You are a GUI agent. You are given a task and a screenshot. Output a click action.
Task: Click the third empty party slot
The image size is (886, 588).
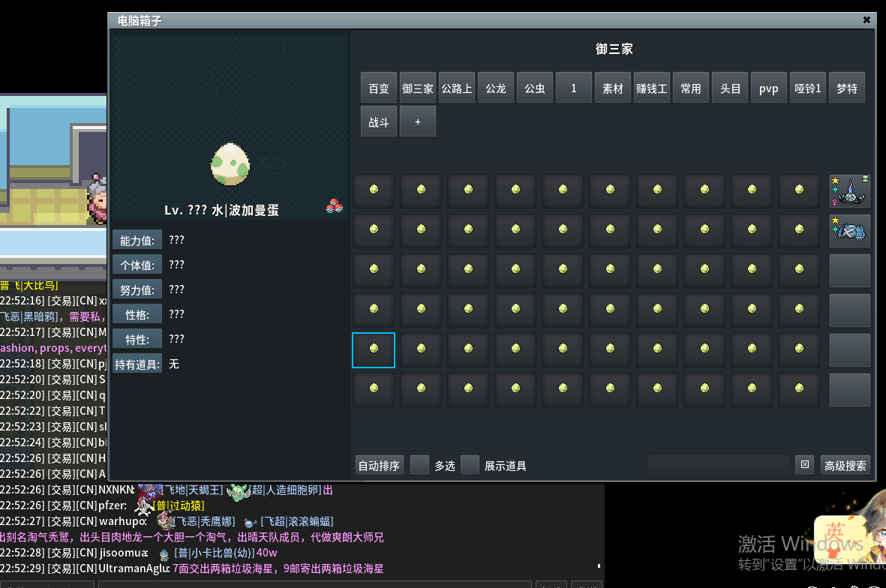850,349
